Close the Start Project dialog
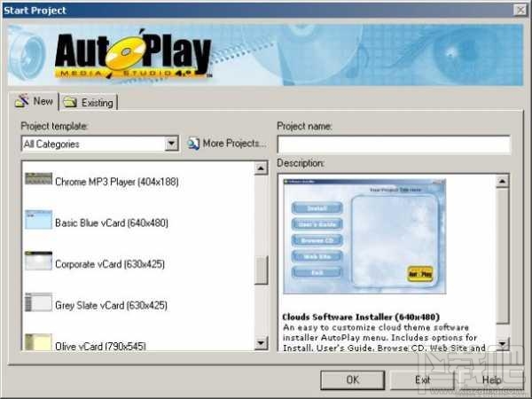This screenshot has height=399, width=532. tap(520, 10)
